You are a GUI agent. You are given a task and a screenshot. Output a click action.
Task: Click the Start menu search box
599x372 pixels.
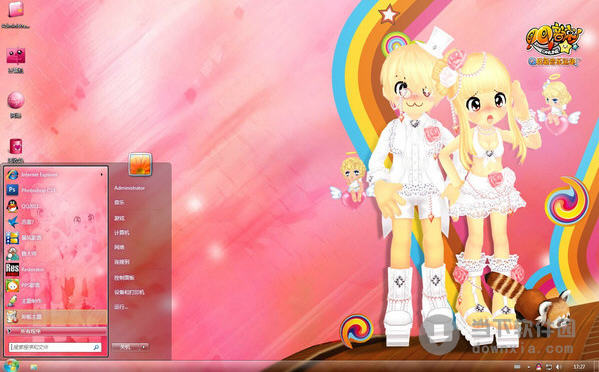pos(55,347)
